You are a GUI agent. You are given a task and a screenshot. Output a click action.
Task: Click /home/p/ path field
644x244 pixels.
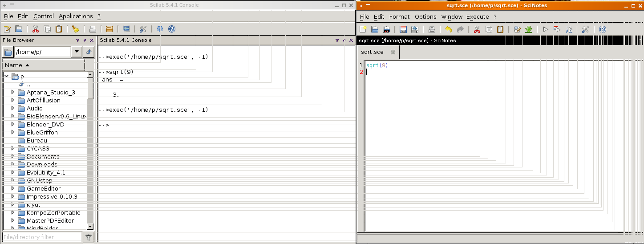(x=43, y=52)
